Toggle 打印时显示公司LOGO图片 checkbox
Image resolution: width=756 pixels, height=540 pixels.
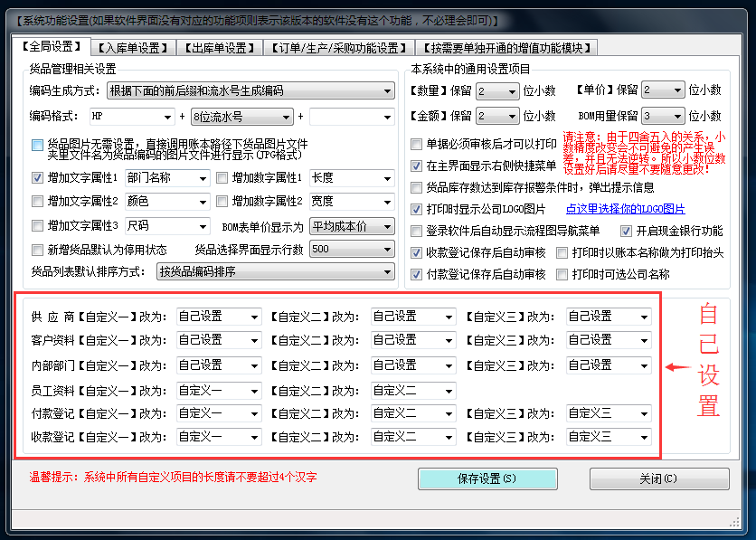[x=417, y=209]
